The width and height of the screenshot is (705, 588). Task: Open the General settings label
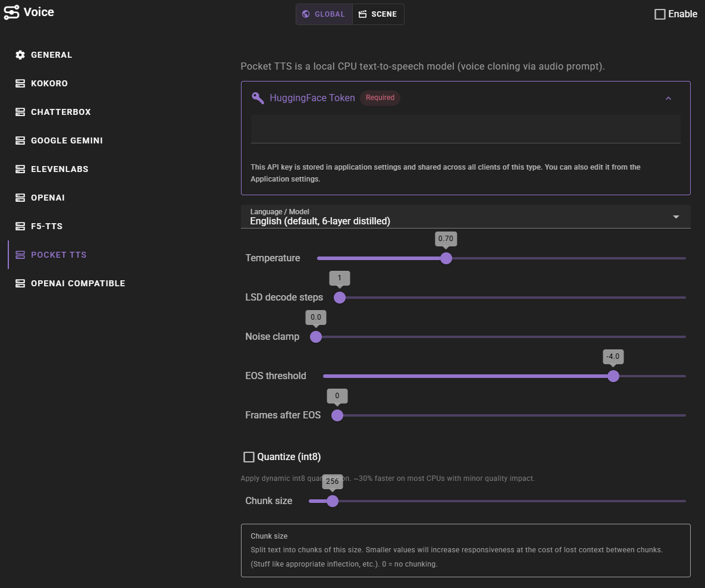[x=51, y=55]
